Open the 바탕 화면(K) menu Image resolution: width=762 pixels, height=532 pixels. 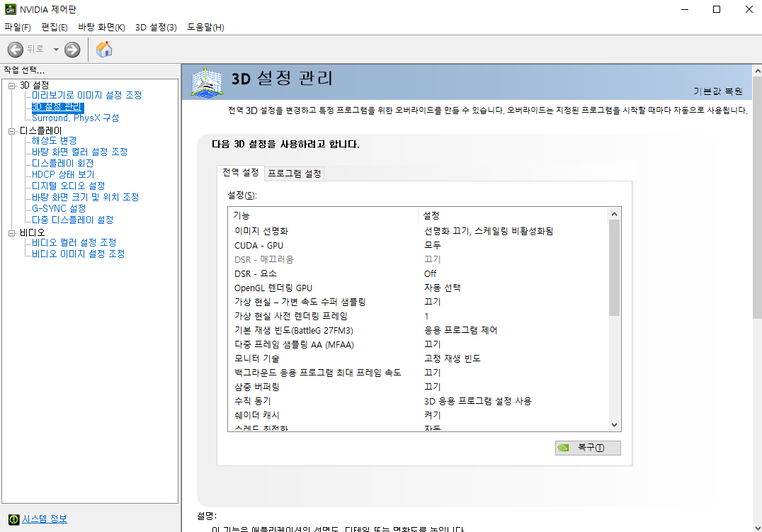click(101, 27)
